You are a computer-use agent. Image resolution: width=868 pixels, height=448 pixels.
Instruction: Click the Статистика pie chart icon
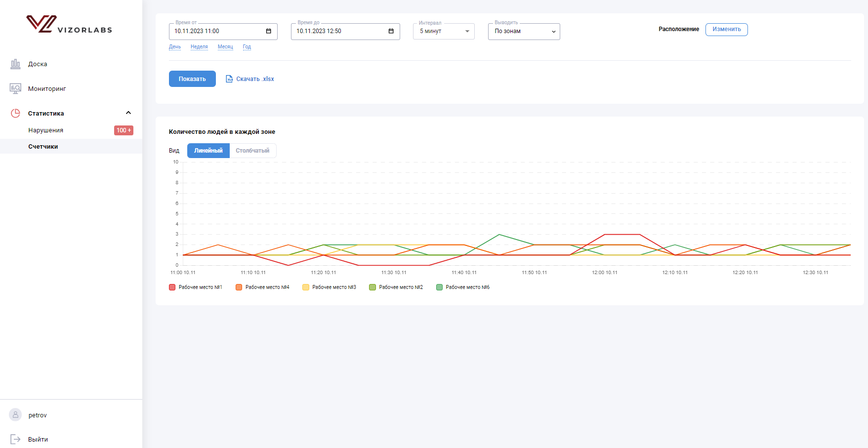(15, 113)
